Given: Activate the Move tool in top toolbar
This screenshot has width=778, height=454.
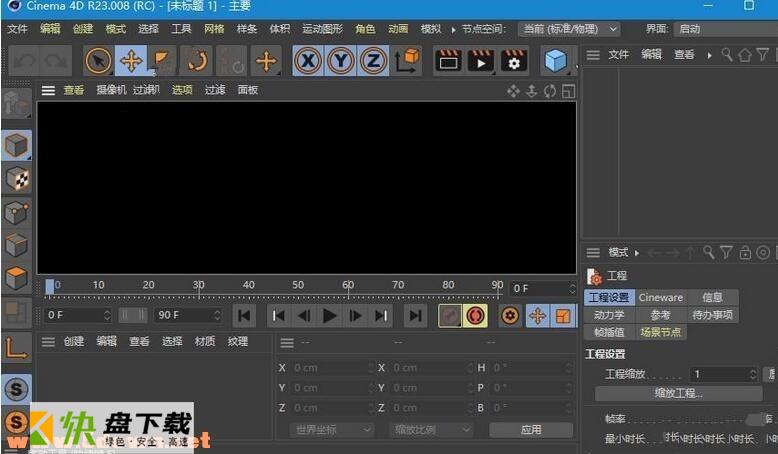Looking at the screenshot, I should pyautogui.click(x=131, y=61).
